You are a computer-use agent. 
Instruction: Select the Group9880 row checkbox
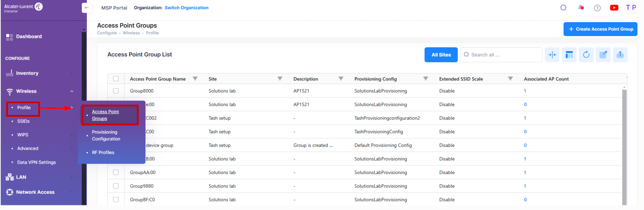point(116,186)
